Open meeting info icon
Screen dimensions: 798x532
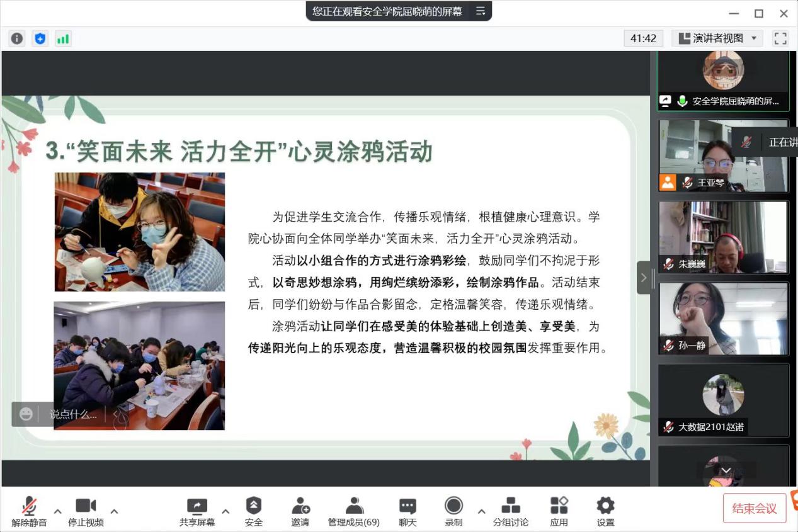pos(17,38)
